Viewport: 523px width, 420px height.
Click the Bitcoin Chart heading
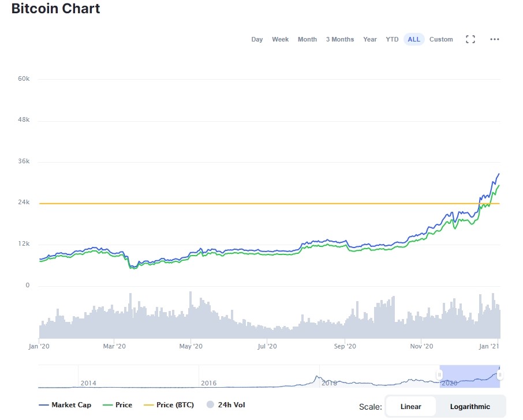pyautogui.click(x=55, y=8)
